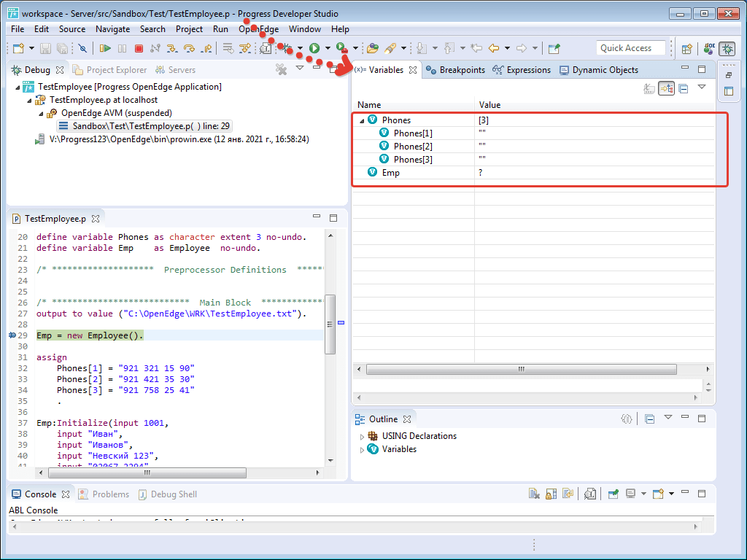
Task: Select the prowin.exe process entry
Action: click(x=172, y=139)
